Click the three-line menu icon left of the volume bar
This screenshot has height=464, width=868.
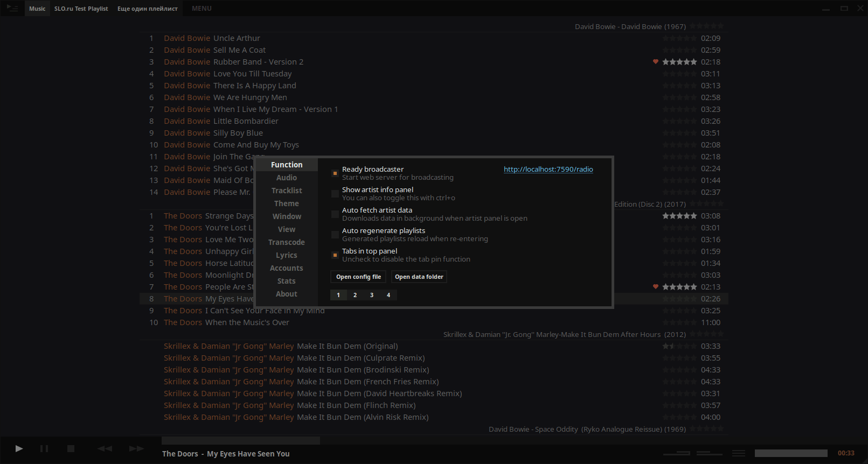point(739,453)
